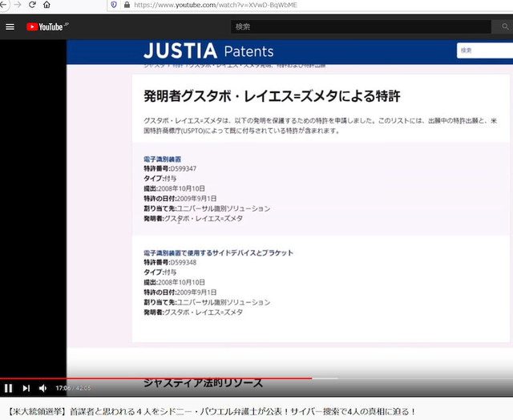The image size is (513, 420).
Task: Open browser home page icon
Action: (x=46, y=5)
